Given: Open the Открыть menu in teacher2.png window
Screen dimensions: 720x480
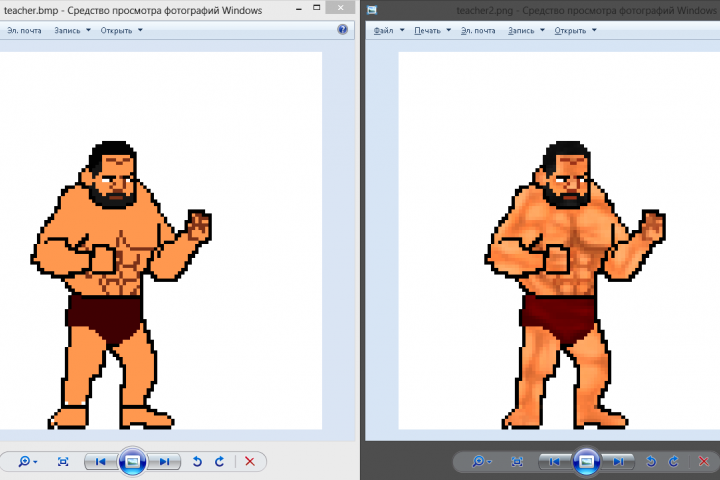Looking at the screenshot, I should click(570, 30).
